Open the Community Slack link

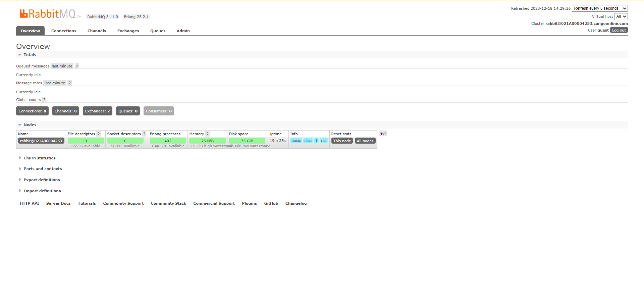[x=168, y=203]
